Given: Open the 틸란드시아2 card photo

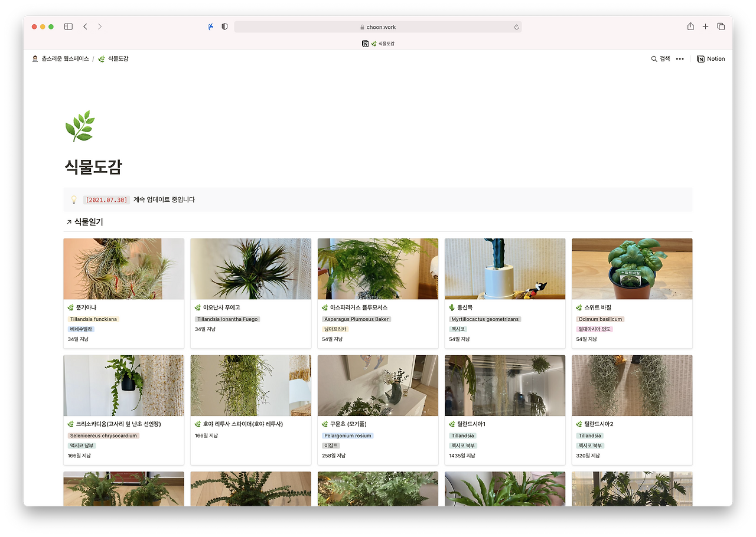Looking at the screenshot, I should pos(632,385).
